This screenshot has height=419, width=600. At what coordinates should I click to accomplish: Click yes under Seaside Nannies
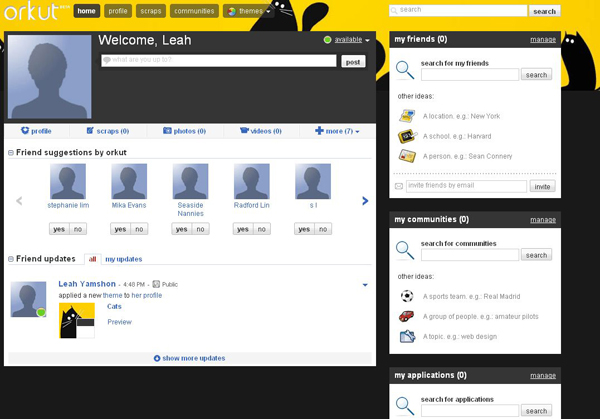[x=182, y=229]
